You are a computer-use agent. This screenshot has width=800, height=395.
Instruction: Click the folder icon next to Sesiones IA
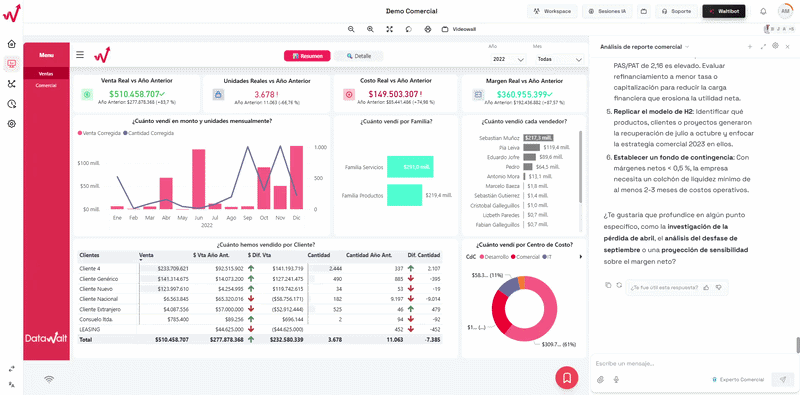pyautogui.click(x=644, y=11)
